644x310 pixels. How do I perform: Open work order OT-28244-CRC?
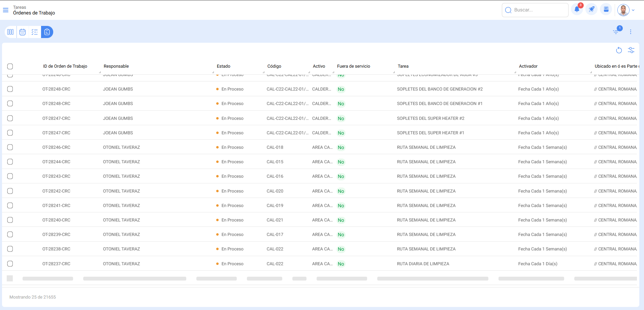(x=56, y=162)
